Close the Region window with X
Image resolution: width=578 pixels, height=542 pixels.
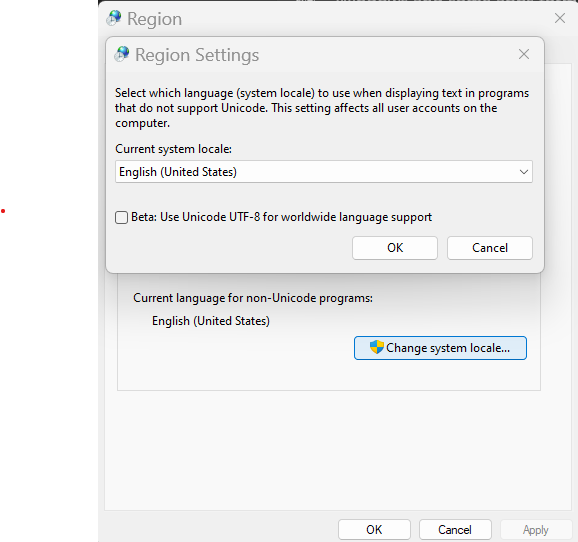560,18
